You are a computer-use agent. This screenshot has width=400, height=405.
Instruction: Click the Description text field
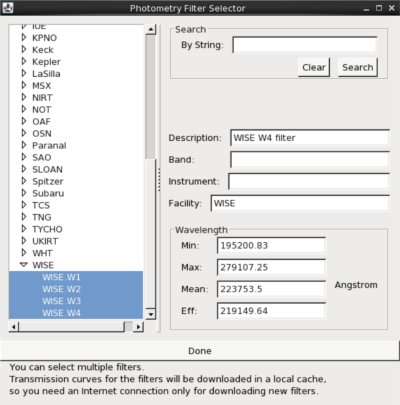tap(310, 138)
